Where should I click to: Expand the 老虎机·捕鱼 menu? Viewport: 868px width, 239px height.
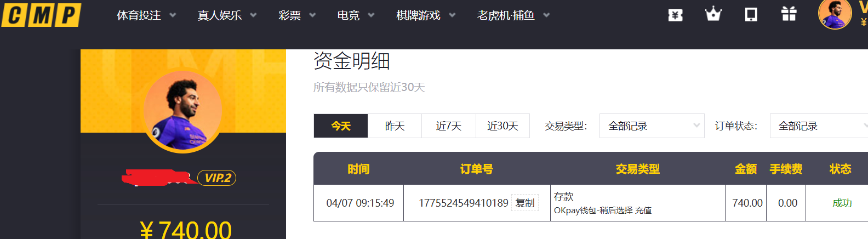[512, 15]
